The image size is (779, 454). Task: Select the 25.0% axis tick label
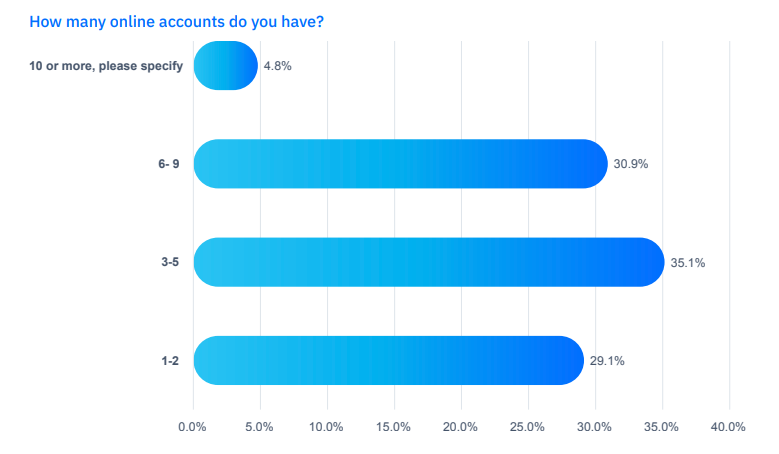coord(528,428)
